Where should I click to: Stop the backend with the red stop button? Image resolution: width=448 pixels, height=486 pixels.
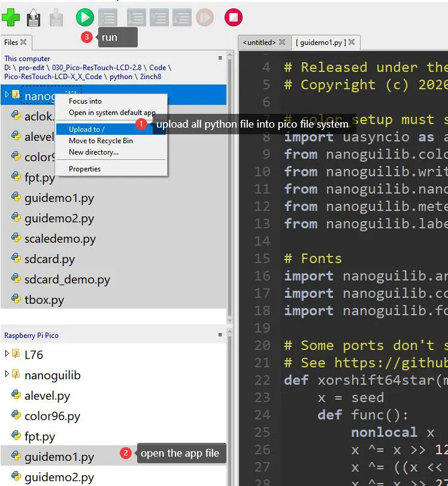[x=234, y=17]
